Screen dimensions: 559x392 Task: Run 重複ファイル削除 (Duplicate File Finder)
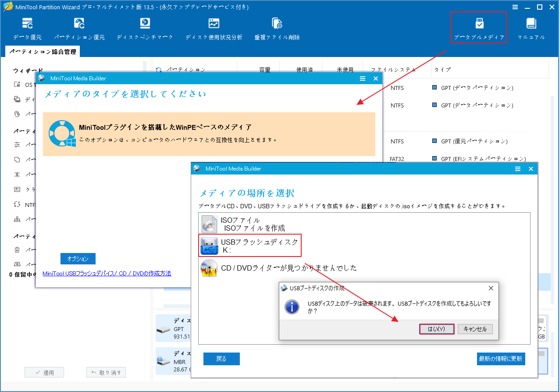[x=277, y=29]
